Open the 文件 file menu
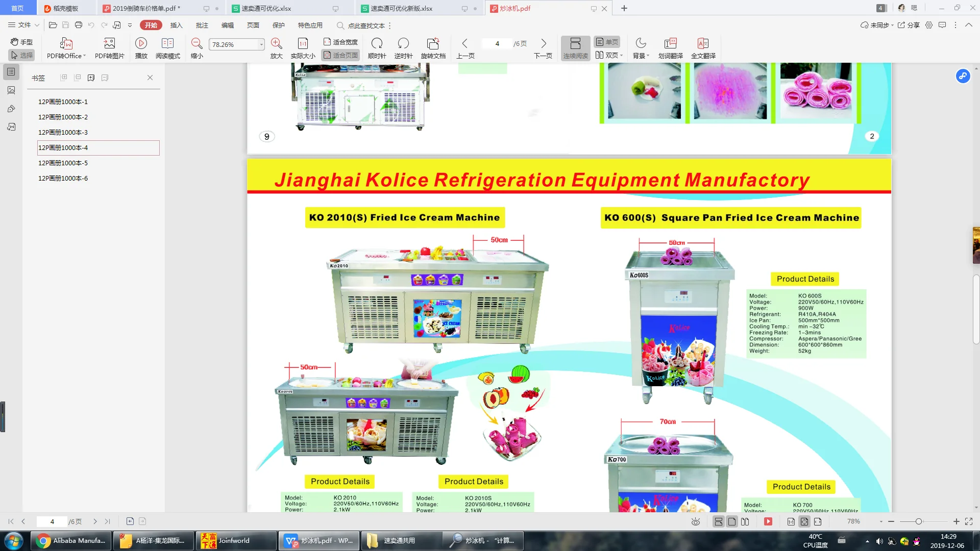Screen dimensions: 980x551 (x=23, y=25)
